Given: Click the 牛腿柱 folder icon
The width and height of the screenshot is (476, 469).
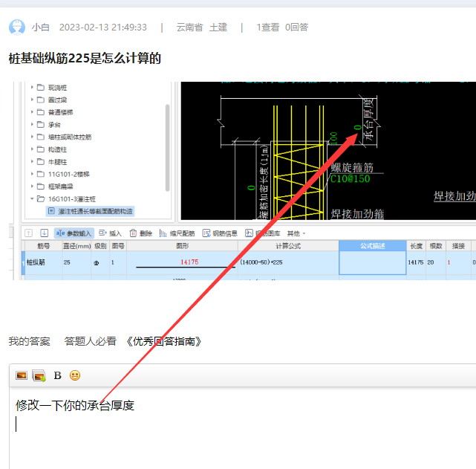Looking at the screenshot, I should pyautogui.click(x=41, y=161).
